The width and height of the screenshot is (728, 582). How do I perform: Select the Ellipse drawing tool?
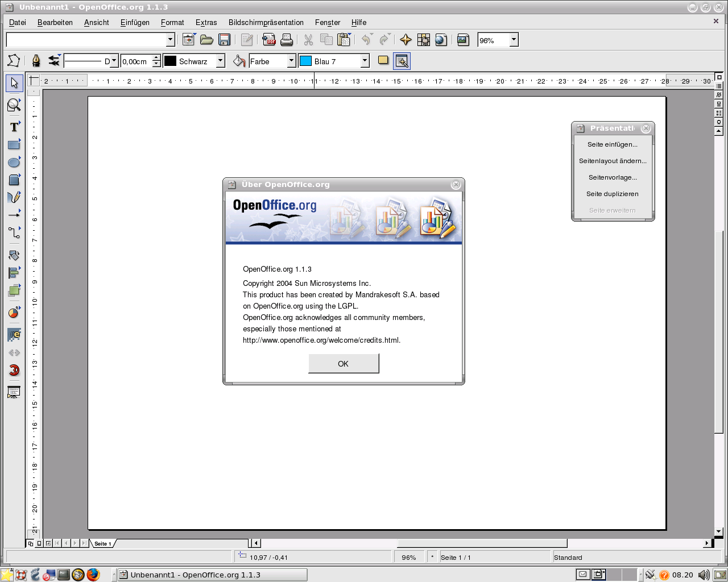(x=14, y=163)
